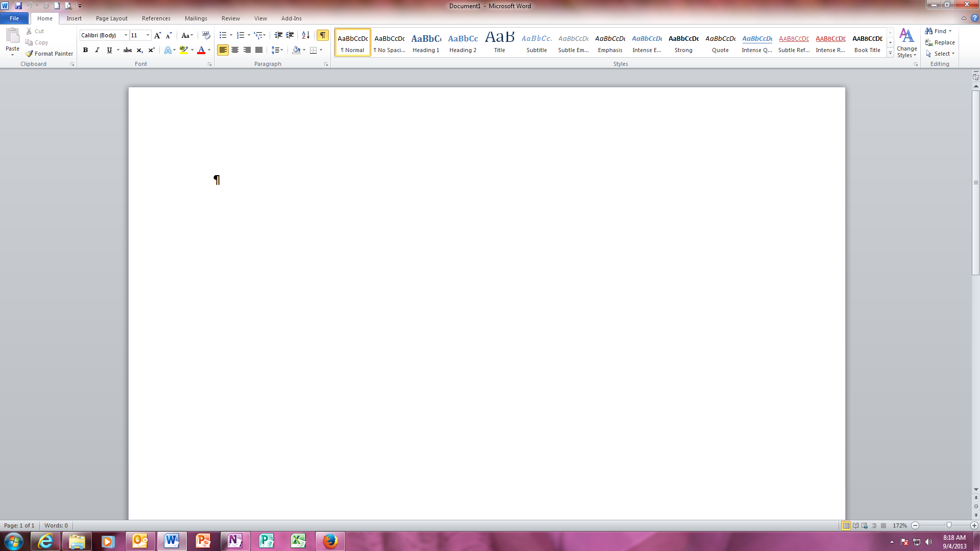The image size is (980, 551).
Task: Click the Justify alignment icon
Action: (x=259, y=50)
